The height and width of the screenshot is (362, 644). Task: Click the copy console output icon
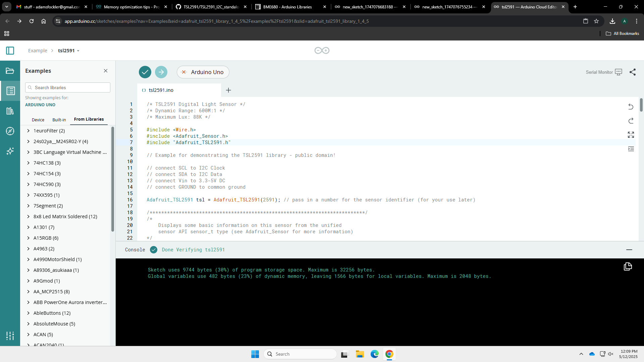coord(628,267)
